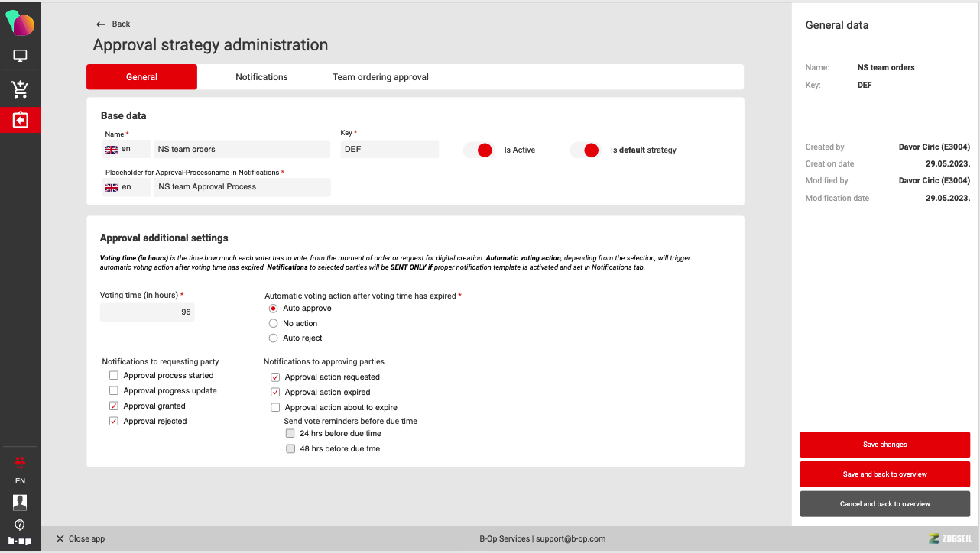Select the red approval clipboard sidebar icon
Screen dimensions: 980x553
click(20, 120)
